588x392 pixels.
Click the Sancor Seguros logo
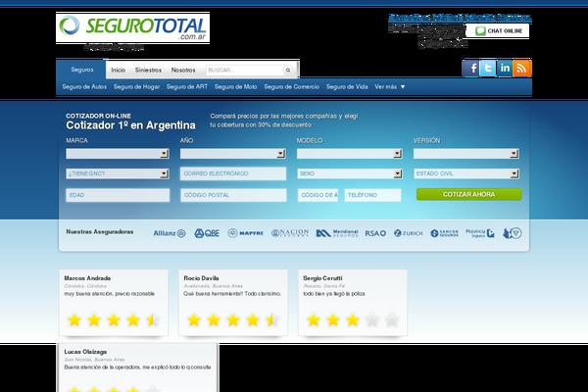[x=444, y=233]
